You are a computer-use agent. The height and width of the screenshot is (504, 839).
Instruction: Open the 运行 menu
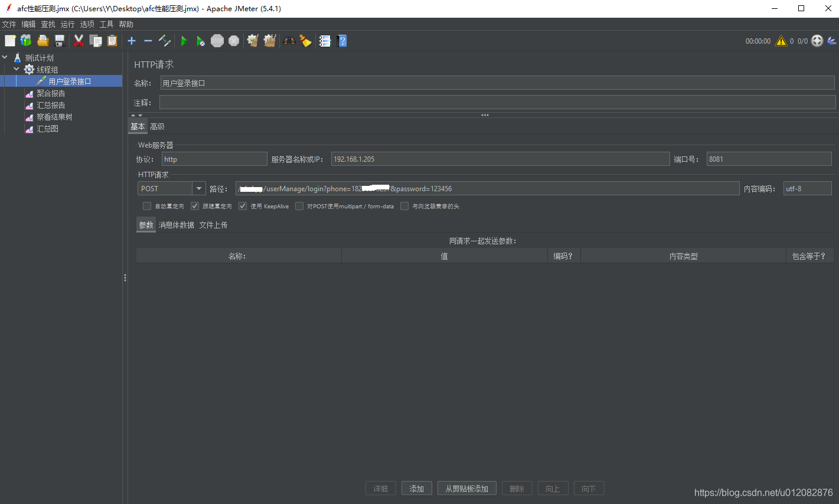point(67,24)
